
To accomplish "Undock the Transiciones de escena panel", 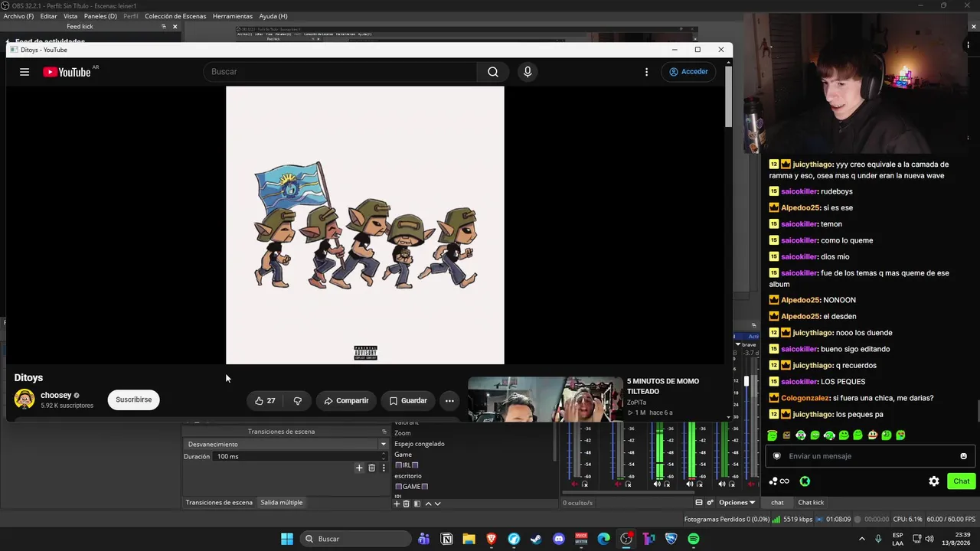I will (x=384, y=432).
